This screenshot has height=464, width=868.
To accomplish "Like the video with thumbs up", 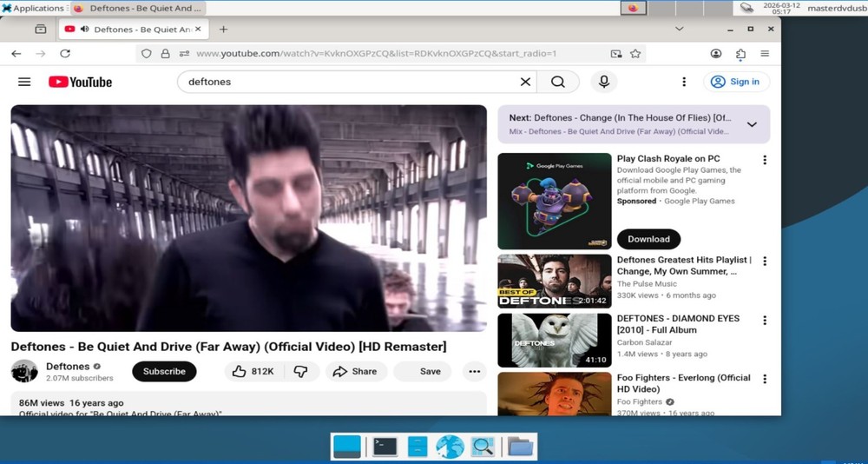I will 253,371.
